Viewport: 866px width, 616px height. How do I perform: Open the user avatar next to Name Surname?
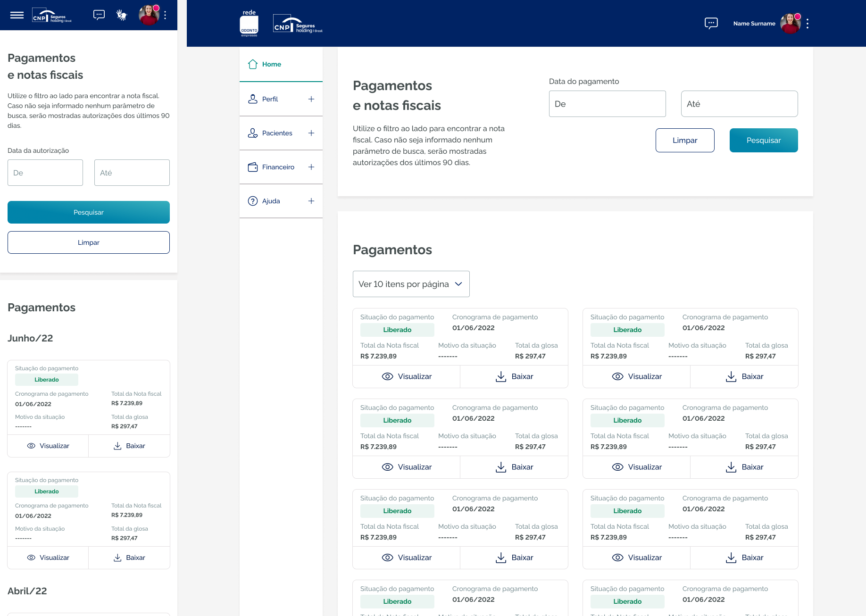pos(790,24)
